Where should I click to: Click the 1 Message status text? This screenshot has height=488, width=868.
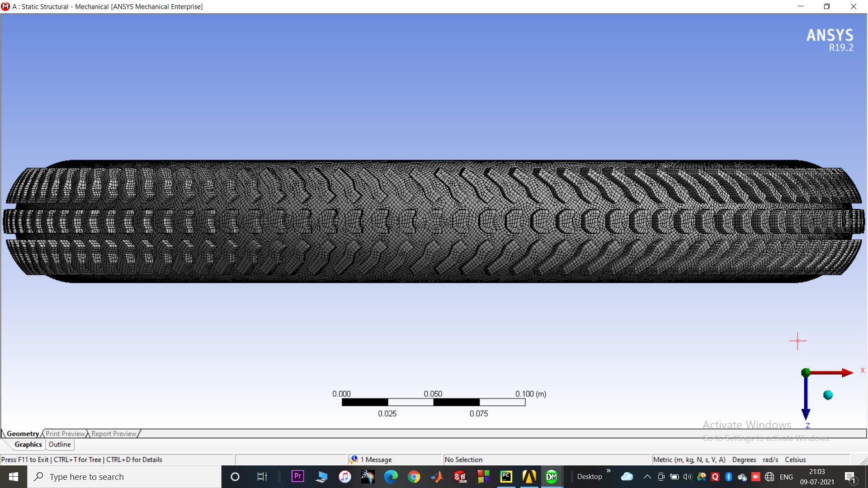click(x=376, y=460)
